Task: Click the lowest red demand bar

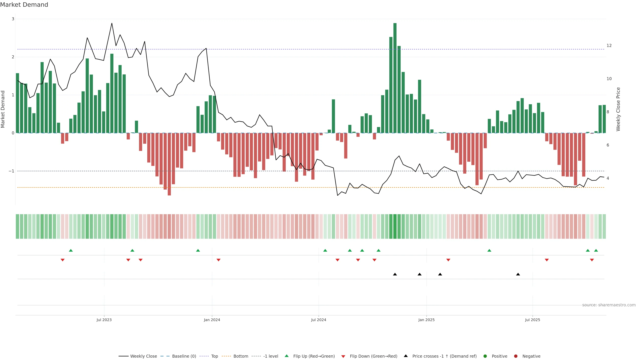Action: [169, 164]
